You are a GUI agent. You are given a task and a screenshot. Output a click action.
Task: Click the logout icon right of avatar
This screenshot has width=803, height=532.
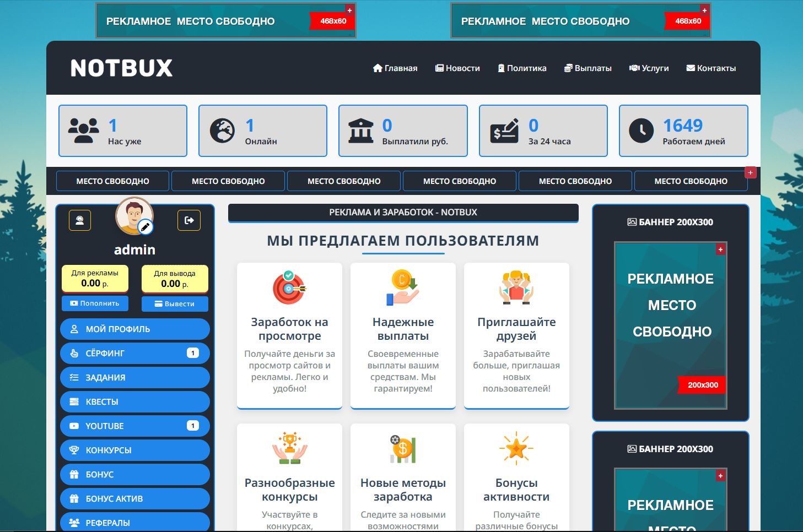189,220
